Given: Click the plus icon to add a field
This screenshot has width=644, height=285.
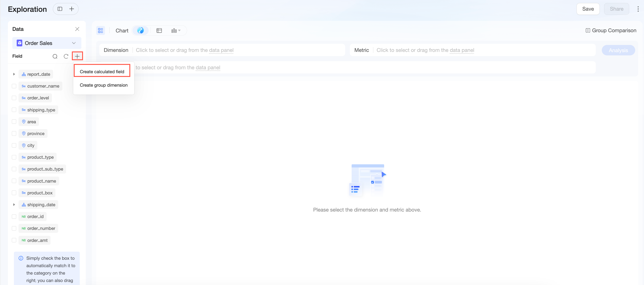Looking at the screenshot, I should point(77,56).
